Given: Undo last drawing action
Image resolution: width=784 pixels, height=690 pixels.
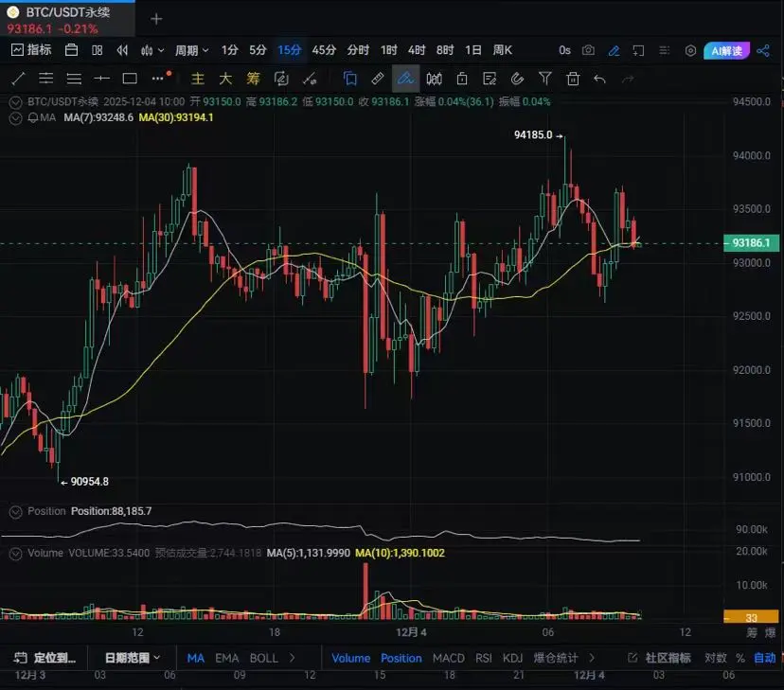Looking at the screenshot, I should (x=599, y=79).
